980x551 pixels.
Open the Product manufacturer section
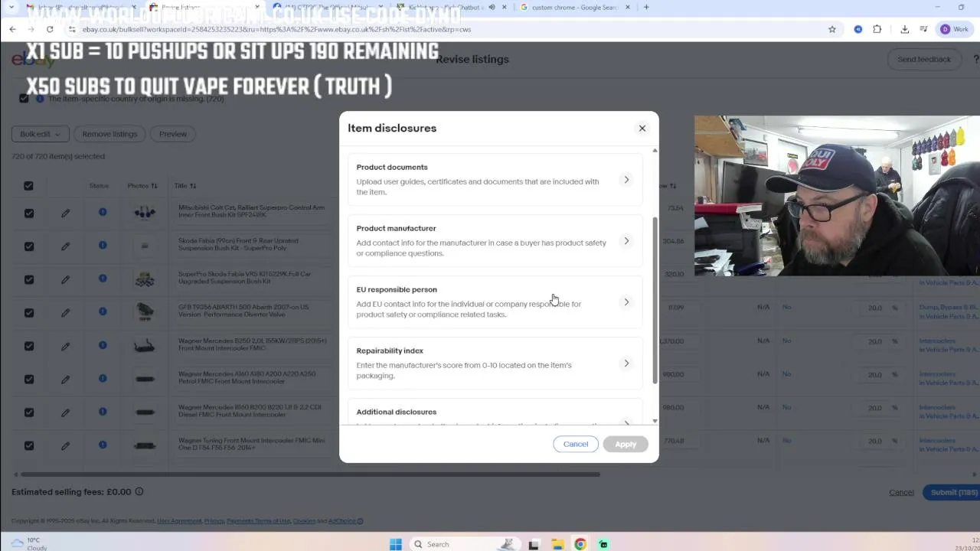tap(495, 240)
